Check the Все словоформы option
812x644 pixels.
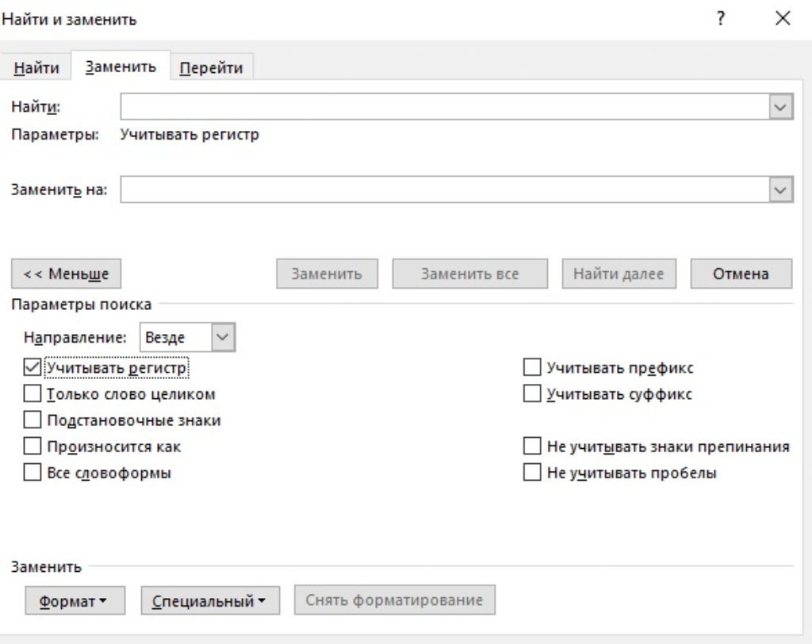[32, 473]
